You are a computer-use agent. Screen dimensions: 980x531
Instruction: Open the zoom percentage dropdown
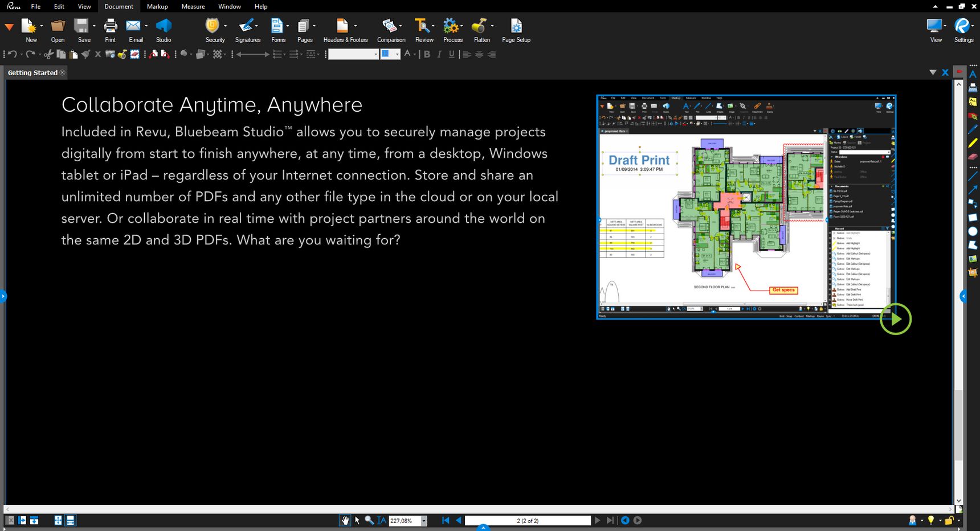(x=424, y=521)
